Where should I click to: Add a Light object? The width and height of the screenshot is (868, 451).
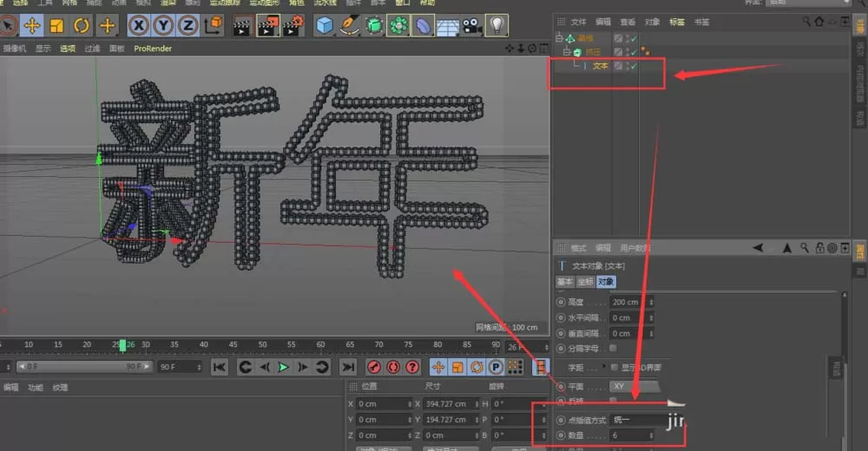(496, 25)
